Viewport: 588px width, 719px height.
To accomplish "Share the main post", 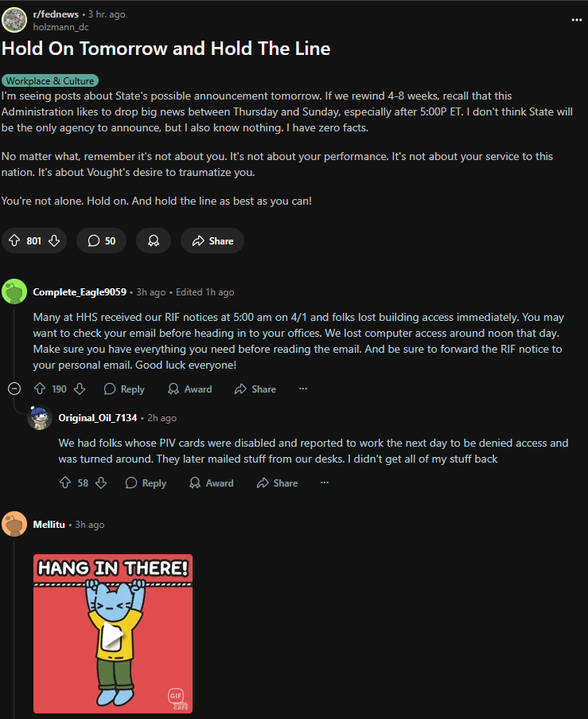I will pos(212,240).
